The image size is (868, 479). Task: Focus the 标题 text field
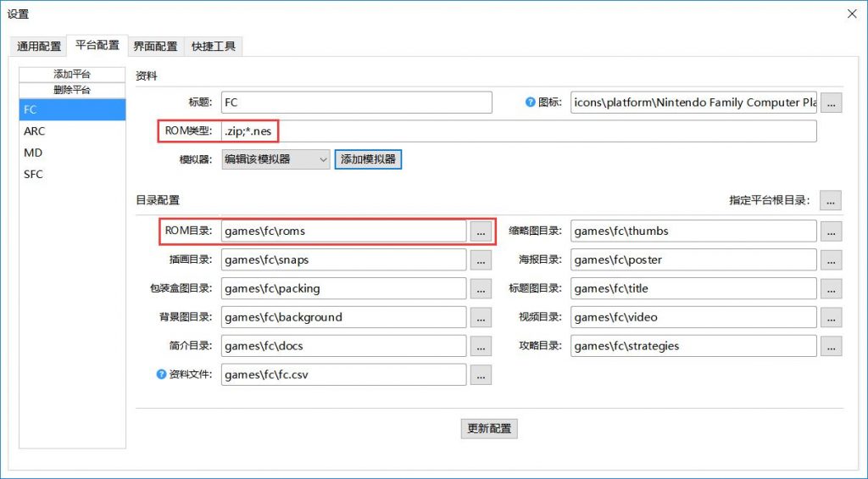point(356,103)
